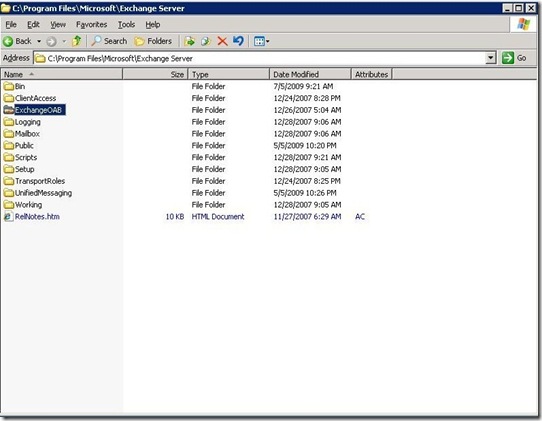
Task: Open the Views dropdown button
Action: tap(262, 41)
